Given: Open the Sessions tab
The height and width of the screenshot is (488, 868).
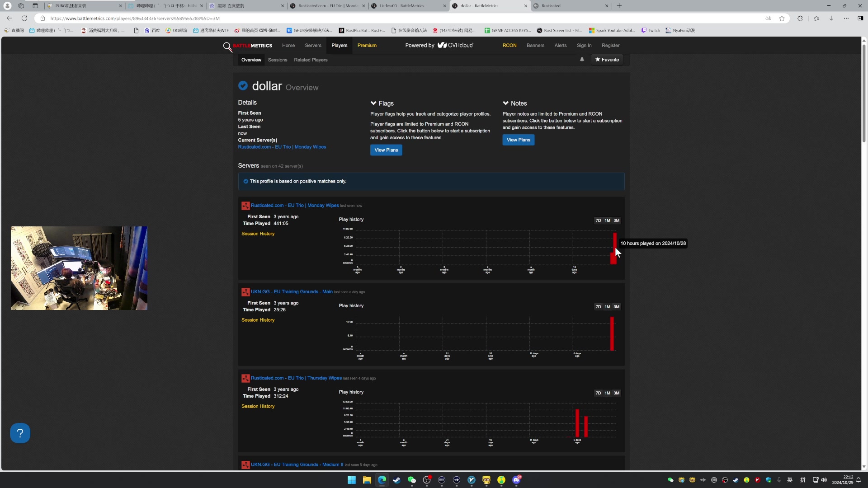Looking at the screenshot, I should coord(277,60).
